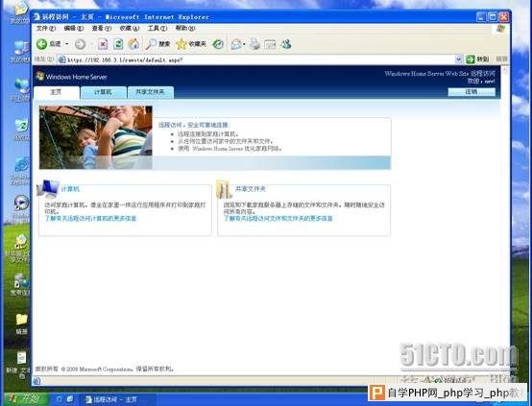Expand the address bar dropdown arrow
Screen dimensions: 532x406
(458, 60)
